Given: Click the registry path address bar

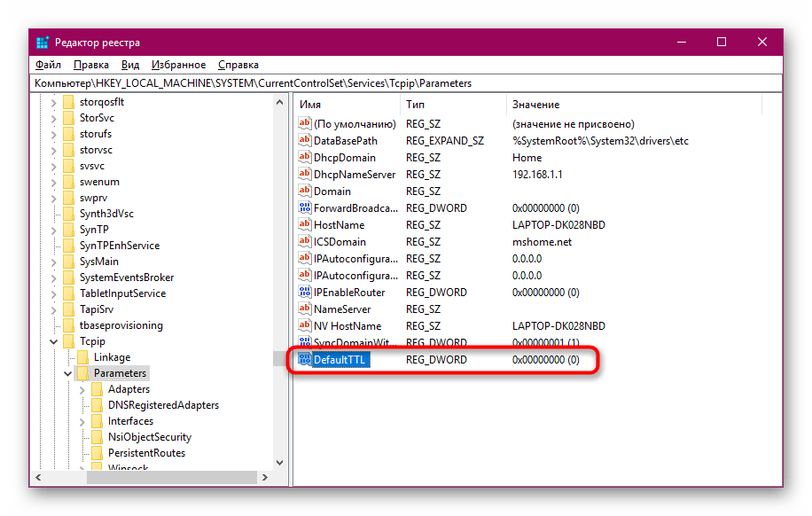Looking at the screenshot, I should 405,83.
